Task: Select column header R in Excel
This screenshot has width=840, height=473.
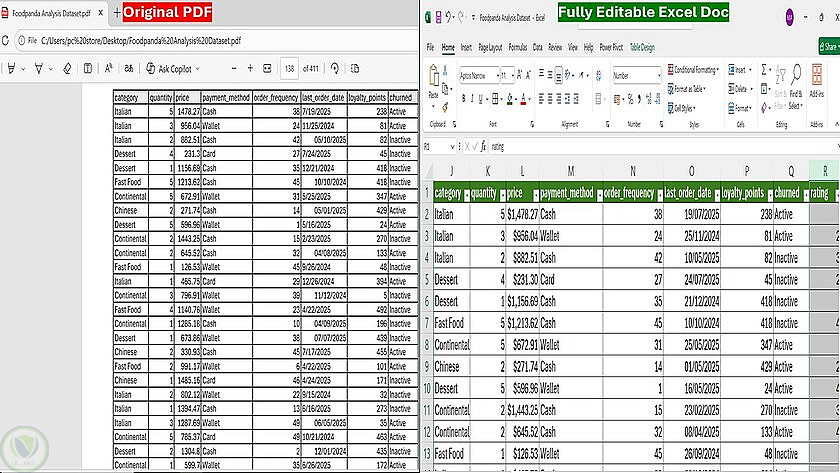Action: click(824, 171)
